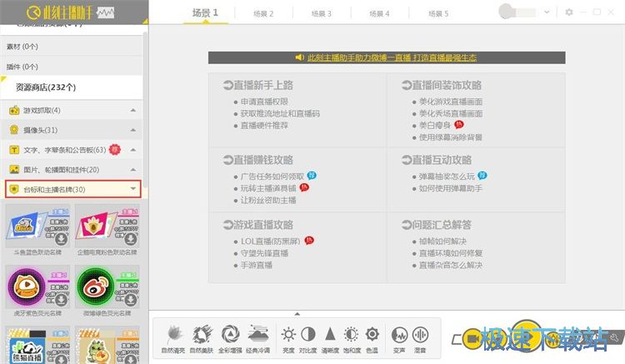
Task: Click the 文字 T category icon
Action: pyautogui.click(x=14, y=150)
